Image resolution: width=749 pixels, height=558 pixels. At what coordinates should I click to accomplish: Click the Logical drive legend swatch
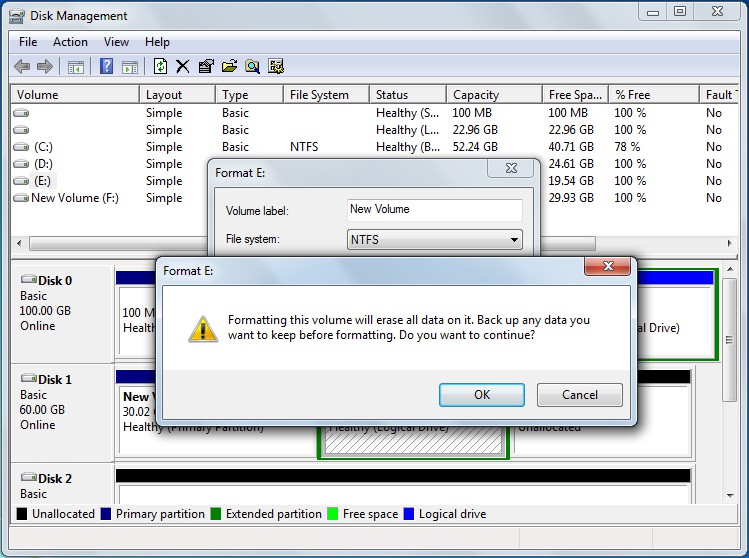(x=408, y=514)
